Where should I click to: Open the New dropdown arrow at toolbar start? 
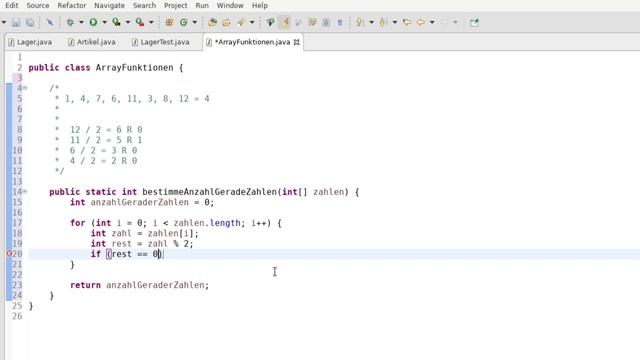coord(4,22)
